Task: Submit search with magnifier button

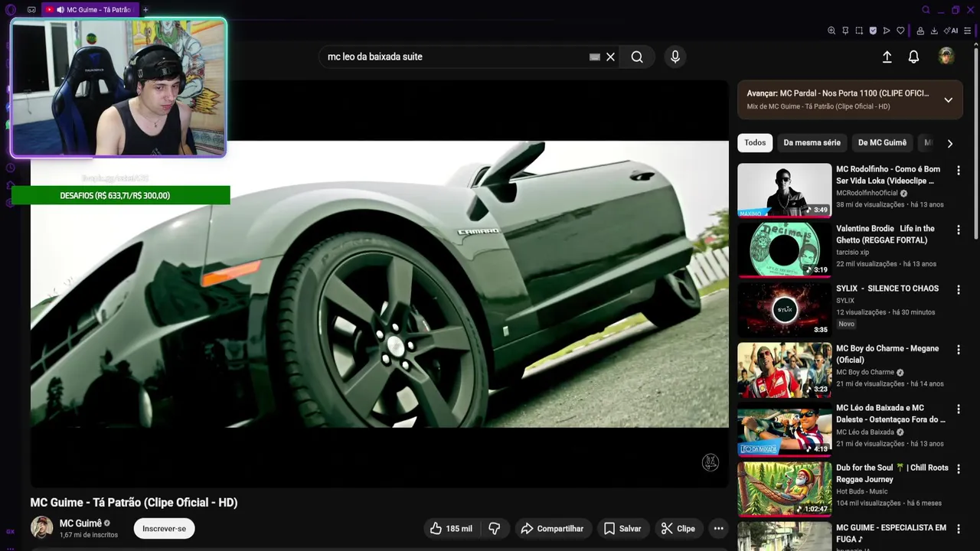Action: click(637, 57)
